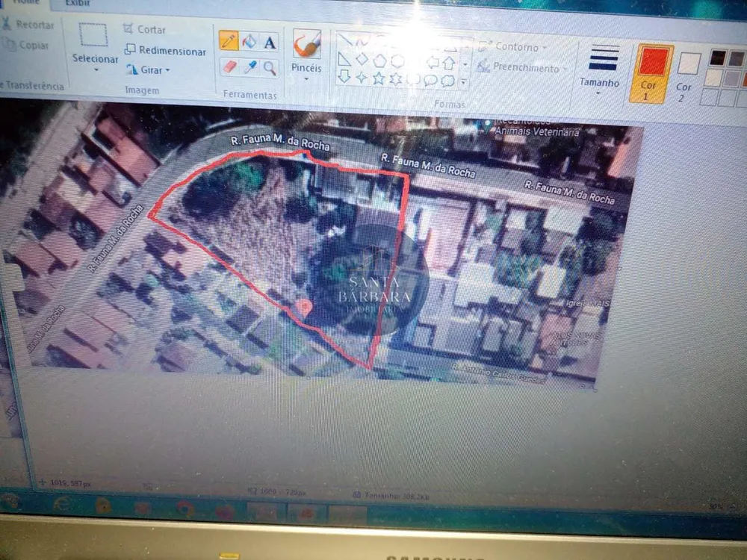
Task: Click the Cortar crop button
Action: [144, 29]
